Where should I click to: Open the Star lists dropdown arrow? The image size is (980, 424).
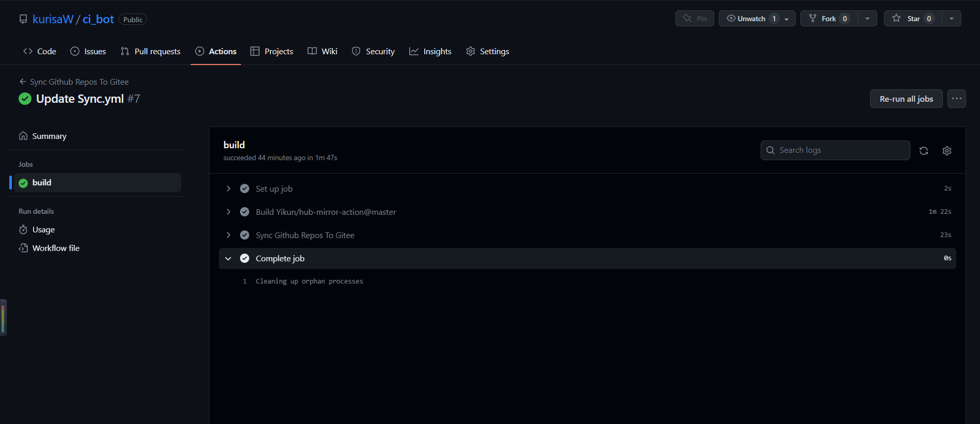pos(952,19)
